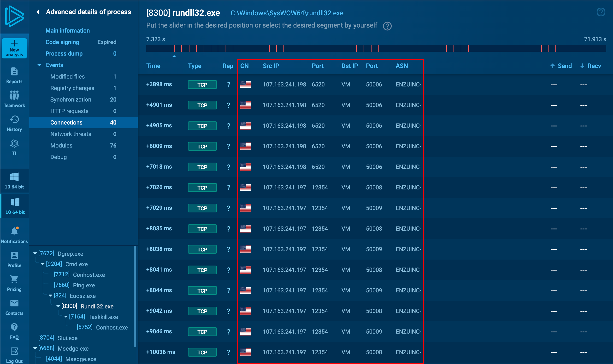Collapse the Euosz.exe process node
Image resolution: width=613 pixels, height=364 pixels.
click(x=50, y=296)
